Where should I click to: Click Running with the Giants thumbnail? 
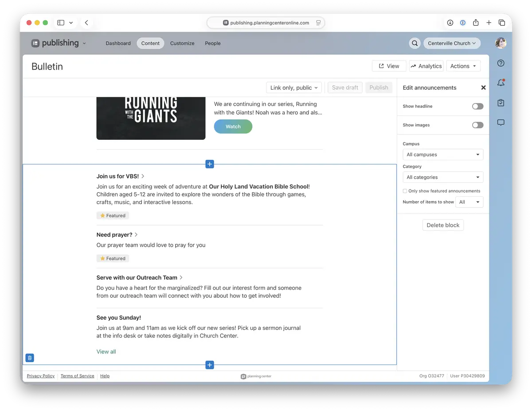pos(151,118)
